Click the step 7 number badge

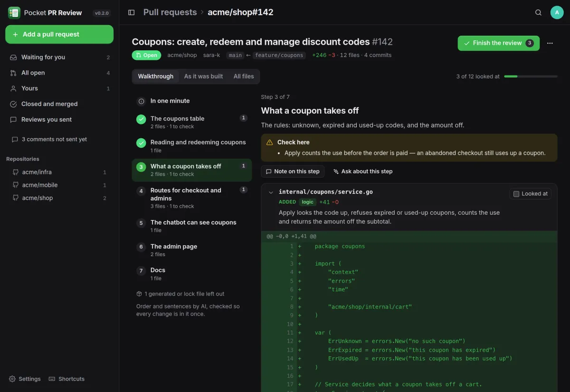click(x=141, y=271)
